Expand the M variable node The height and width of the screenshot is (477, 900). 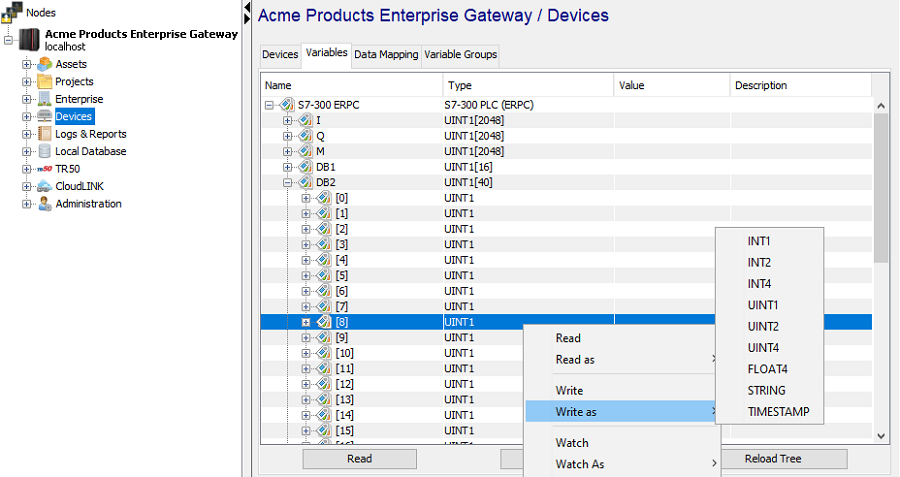pyautogui.click(x=288, y=152)
